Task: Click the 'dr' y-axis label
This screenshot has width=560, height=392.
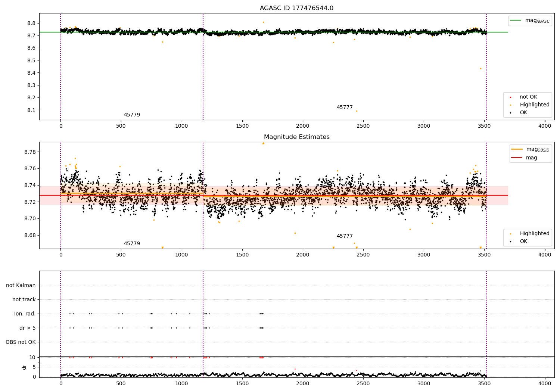Action: click(x=24, y=367)
